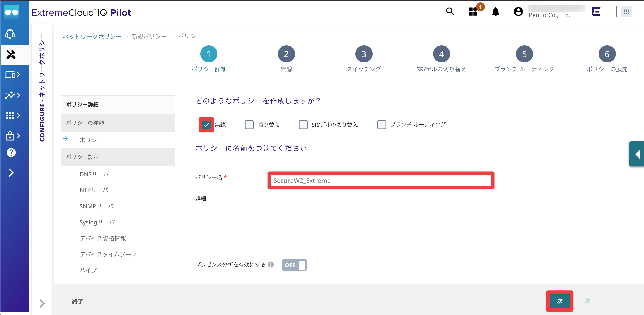Click the ネットワークポリシー breadcrumb link
The image size is (644, 315).
click(x=92, y=37)
